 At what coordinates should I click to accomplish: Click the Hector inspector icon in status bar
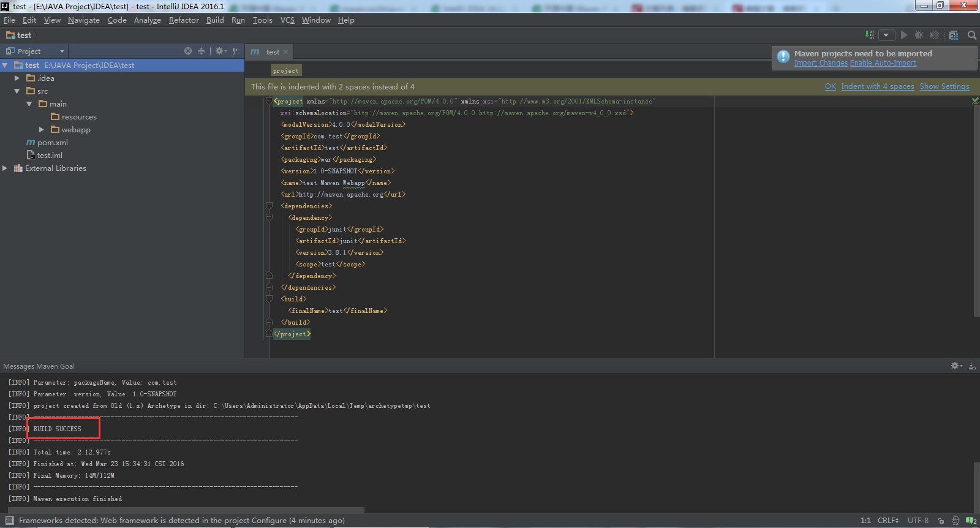[956, 521]
